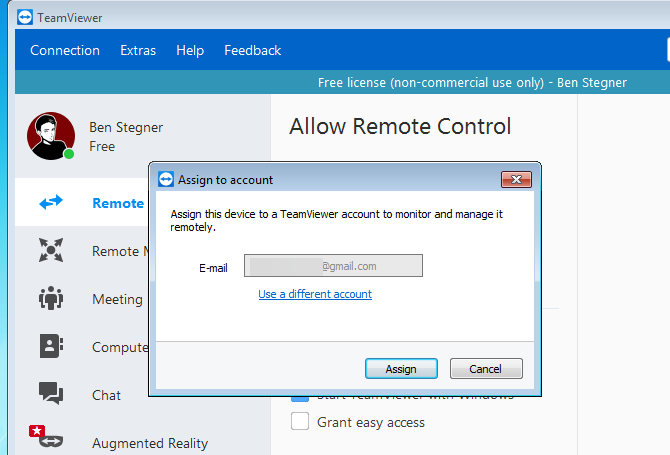Close the Assign to account dialog
The image size is (670, 455).
click(x=515, y=180)
